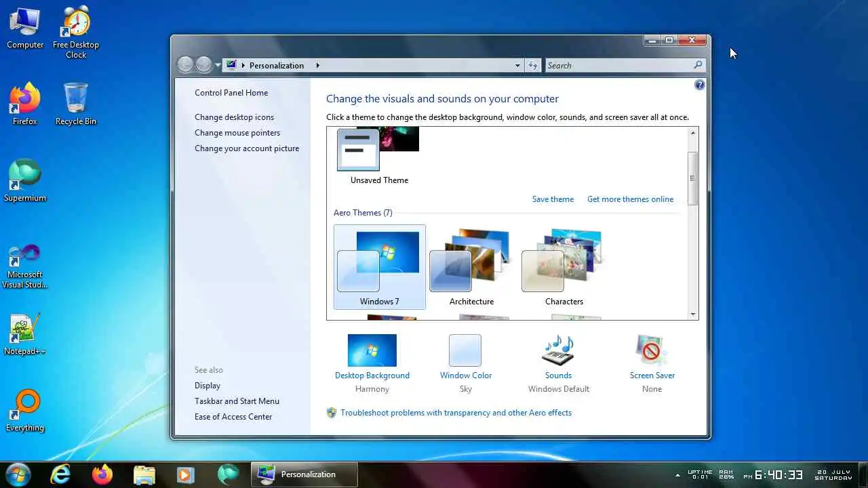Open Troubleshoot problems with transparency link
The width and height of the screenshot is (868, 488).
pyautogui.click(x=456, y=413)
